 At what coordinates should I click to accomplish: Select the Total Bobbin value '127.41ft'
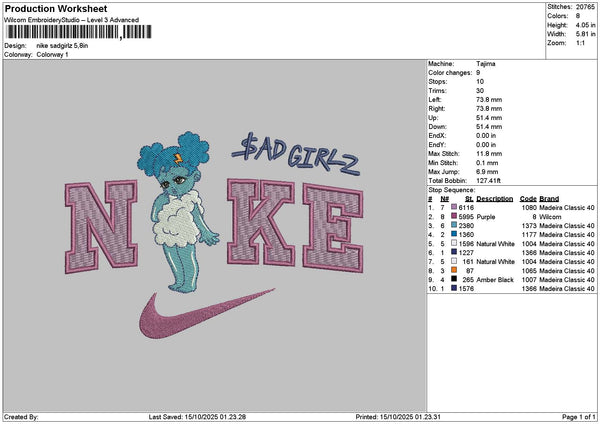point(488,181)
